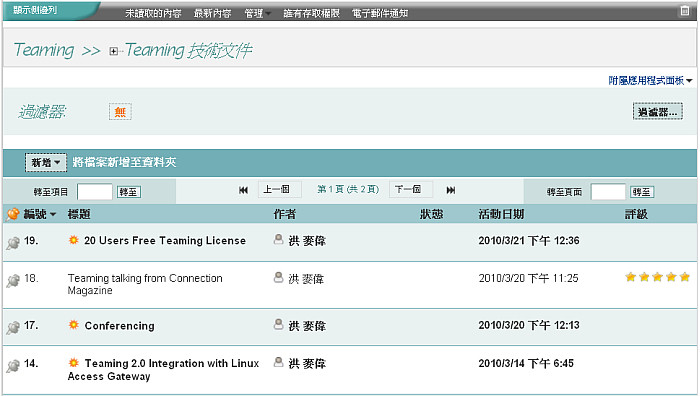700x396 pixels.
Task: Open the 管理 dropdown menu
Action: 258,13
